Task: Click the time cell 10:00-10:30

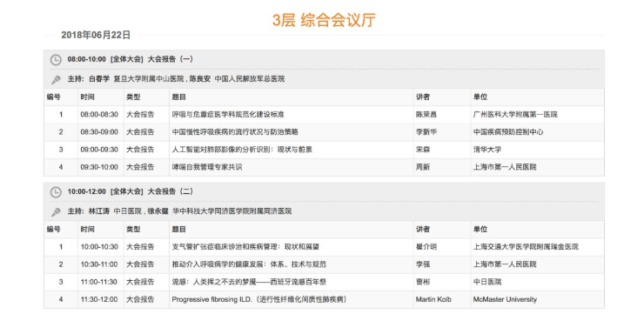Action: (x=99, y=247)
